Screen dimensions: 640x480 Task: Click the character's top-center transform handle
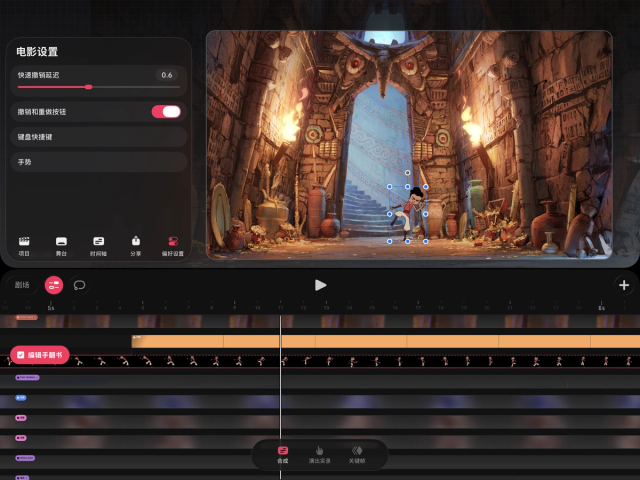[x=407, y=187]
